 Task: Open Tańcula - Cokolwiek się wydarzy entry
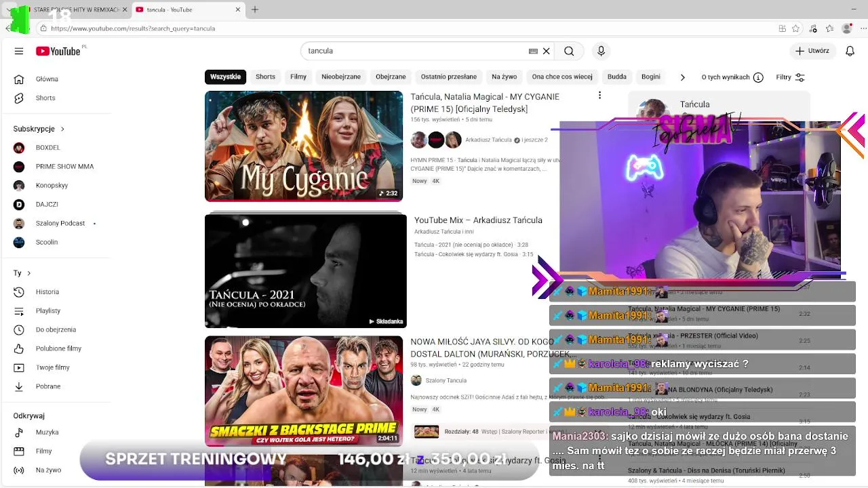click(x=474, y=254)
